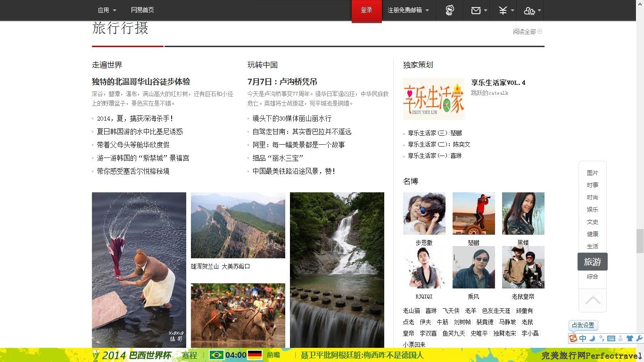Open 游一游韩国的"紫禁城"景福宫 article
The width and height of the screenshot is (644, 362).
[x=143, y=158]
